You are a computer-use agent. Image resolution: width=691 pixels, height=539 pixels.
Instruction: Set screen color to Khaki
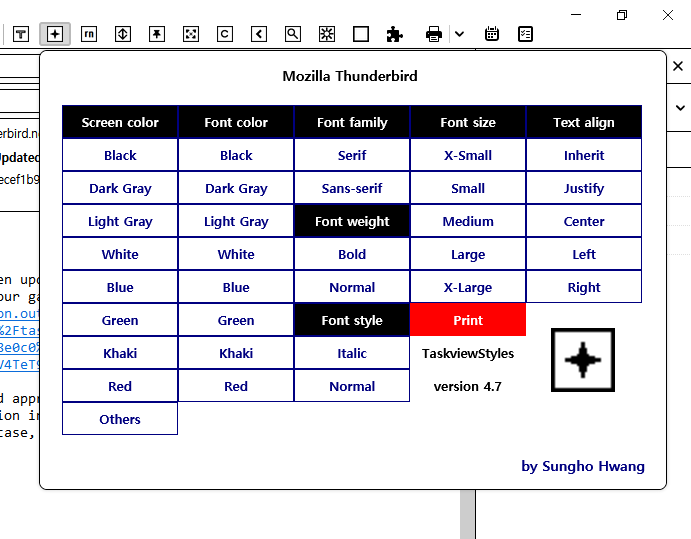tap(120, 353)
